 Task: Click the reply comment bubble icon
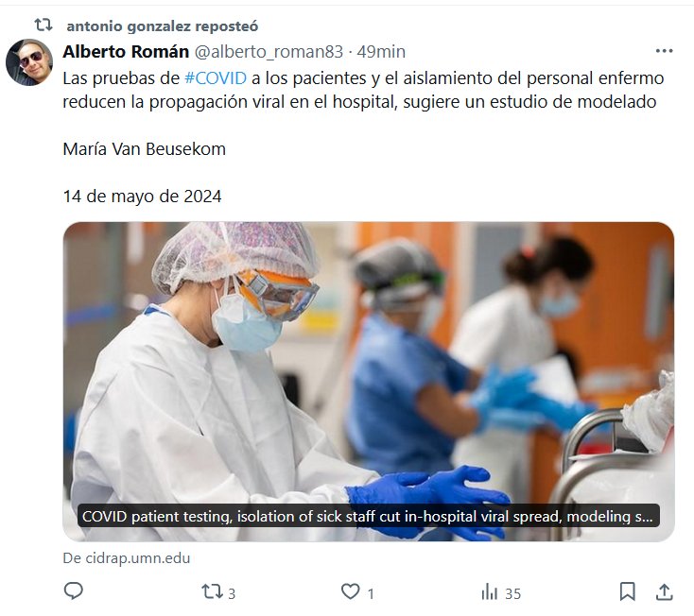74,590
